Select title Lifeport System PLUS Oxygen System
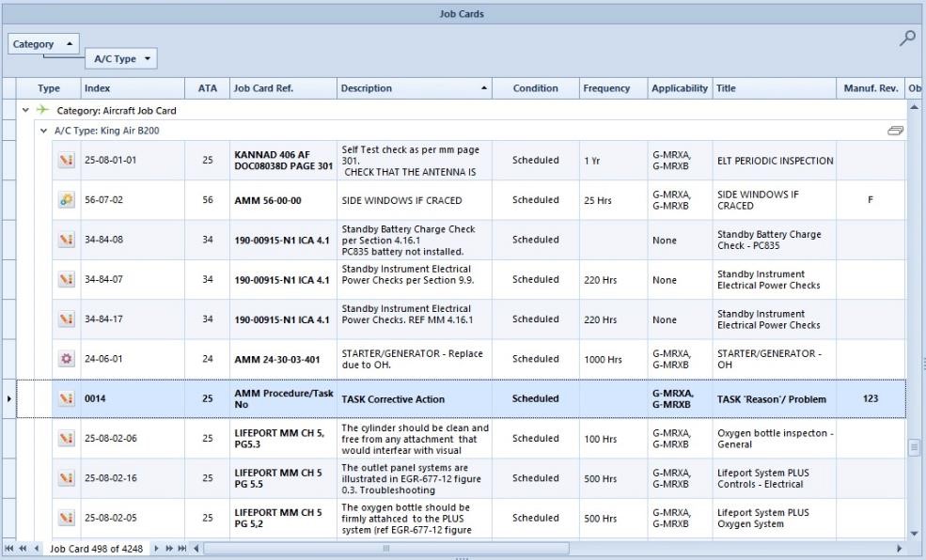The image size is (926, 560). point(775,518)
